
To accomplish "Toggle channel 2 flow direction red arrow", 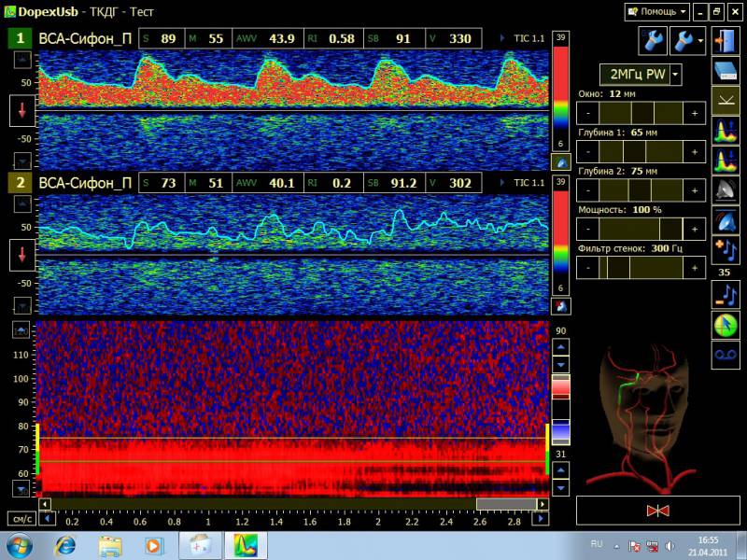I will pyautogui.click(x=21, y=255).
